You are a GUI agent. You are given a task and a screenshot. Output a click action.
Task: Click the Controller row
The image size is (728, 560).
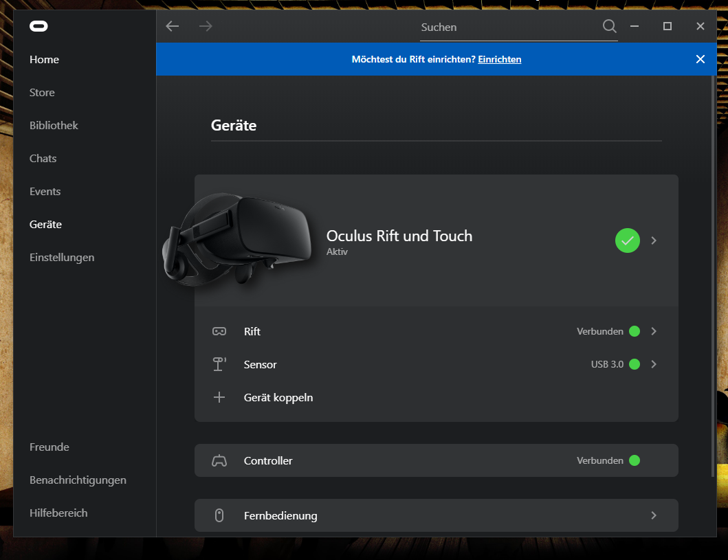(x=436, y=460)
